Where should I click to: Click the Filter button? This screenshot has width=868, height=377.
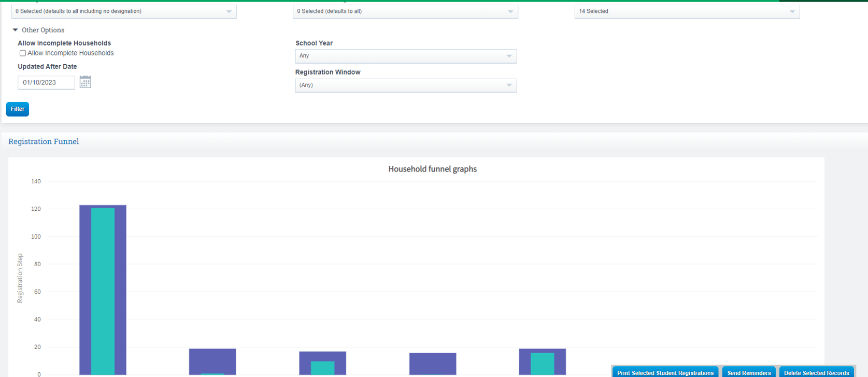18,109
